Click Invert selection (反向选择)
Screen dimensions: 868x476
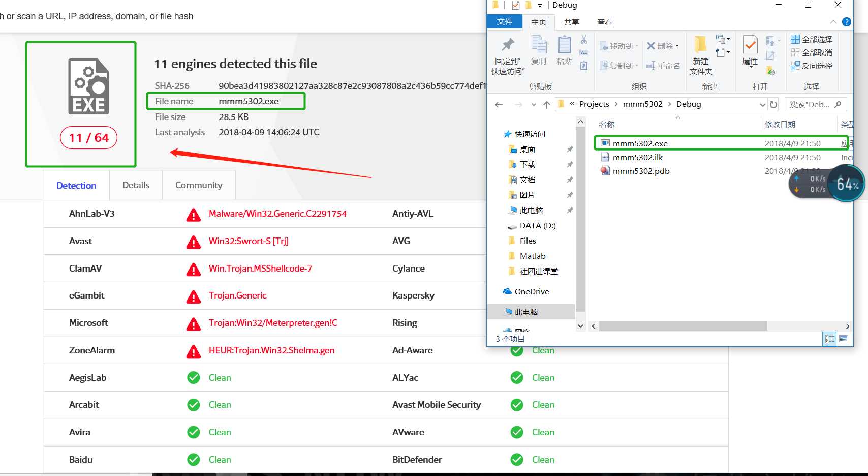click(812, 66)
